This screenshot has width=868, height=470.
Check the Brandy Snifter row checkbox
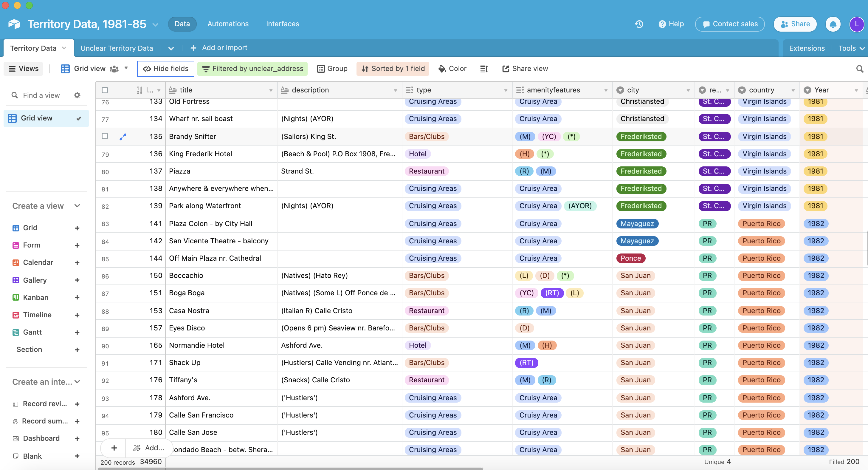[x=105, y=136]
